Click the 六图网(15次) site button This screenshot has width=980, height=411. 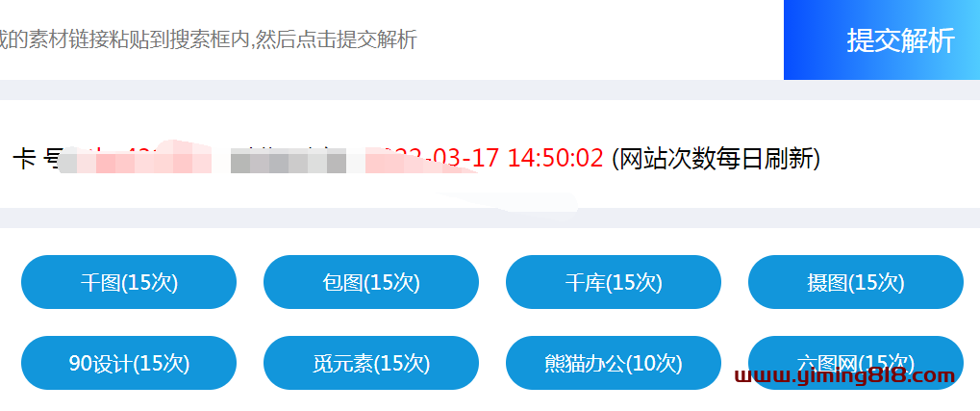coord(856,363)
